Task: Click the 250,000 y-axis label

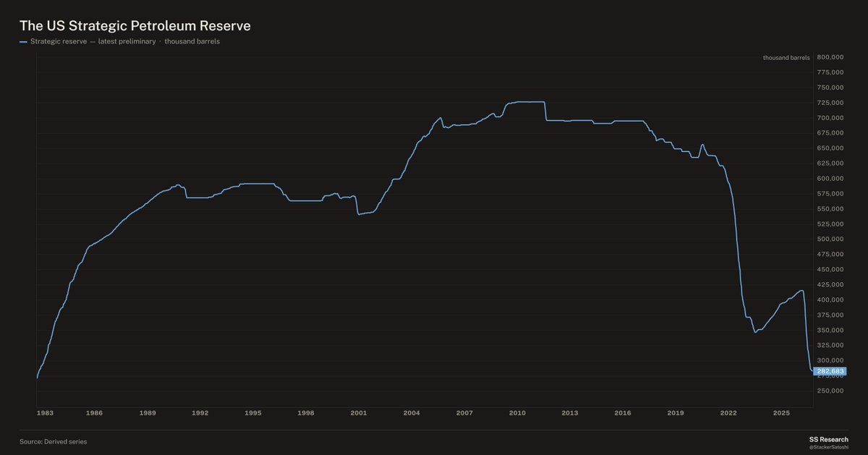Action: (x=830, y=391)
